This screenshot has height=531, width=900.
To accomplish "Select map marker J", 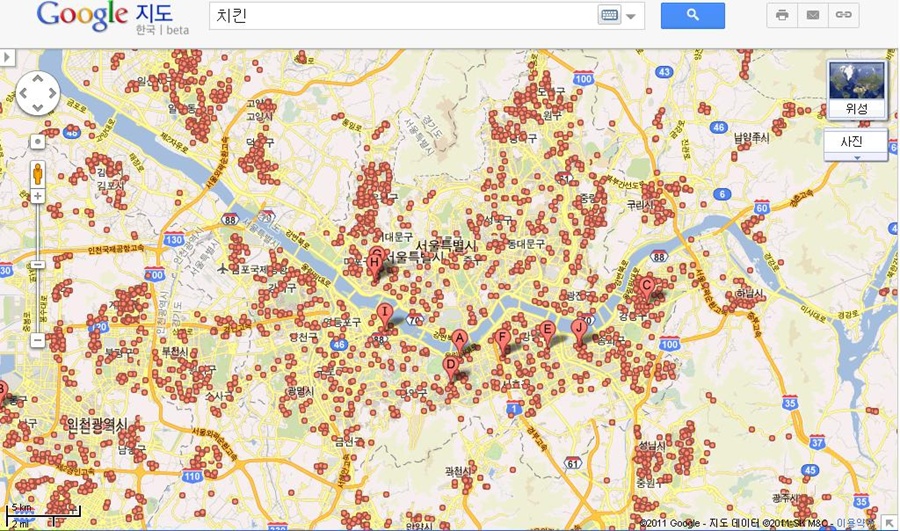I will click(x=579, y=332).
